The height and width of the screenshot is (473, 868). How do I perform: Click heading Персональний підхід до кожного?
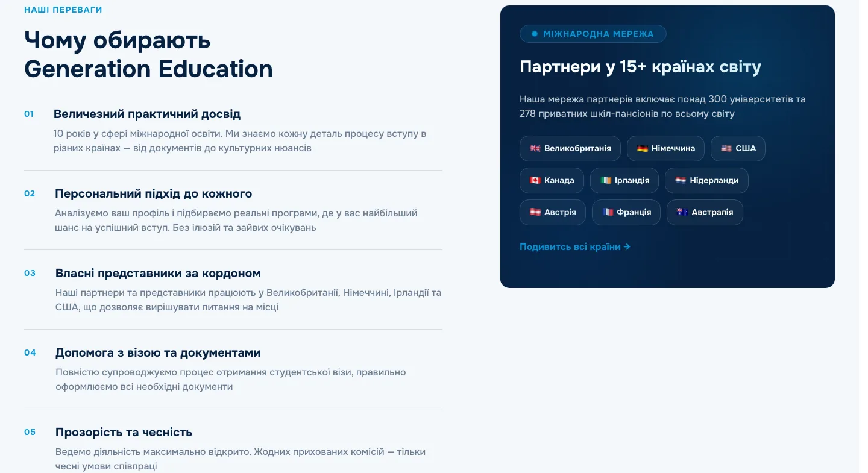pos(153,193)
